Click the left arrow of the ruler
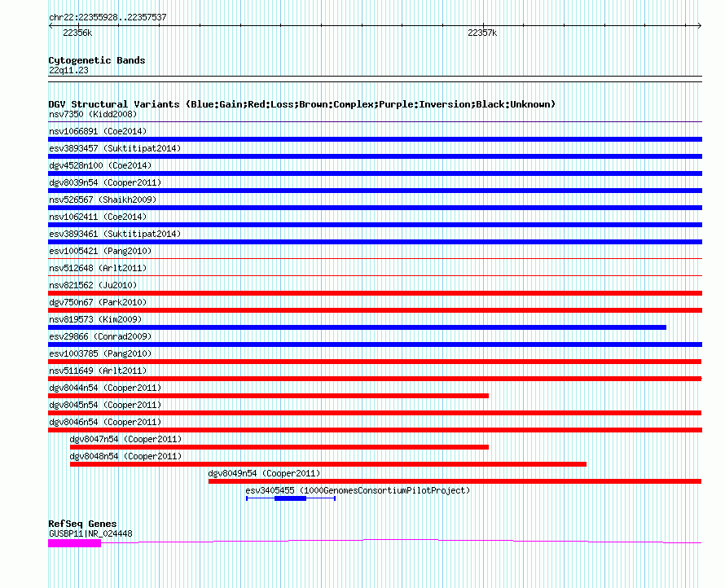725x588 pixels. pyautogui.click(x=51, y=26)
